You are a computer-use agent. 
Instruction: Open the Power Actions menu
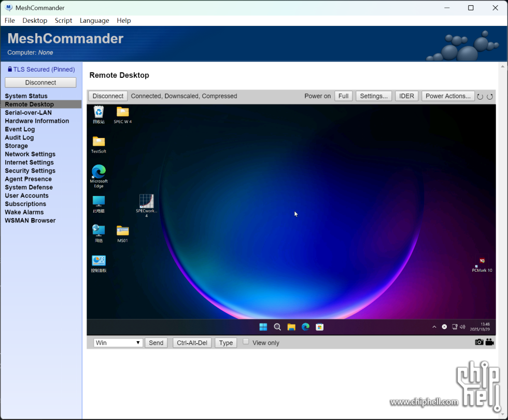pyautogui.click(x=448, y=96)
